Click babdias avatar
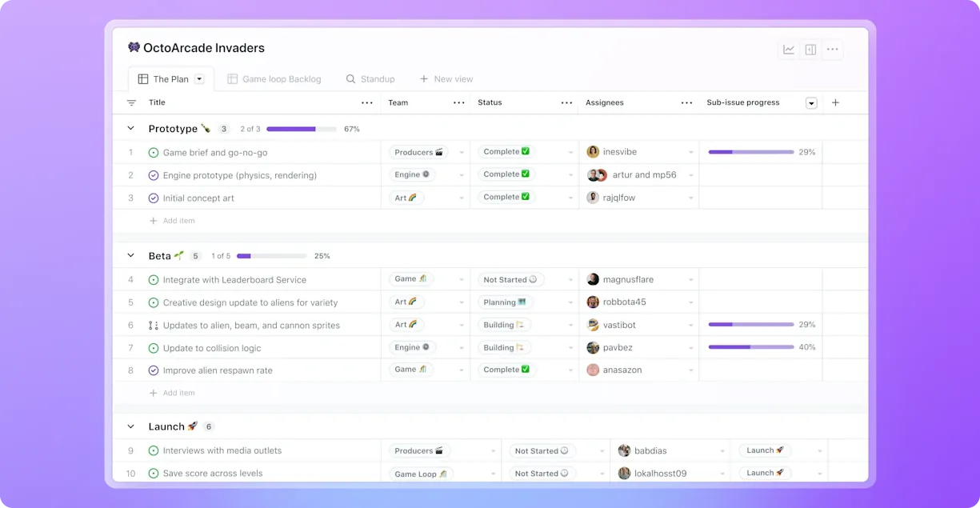The width and height of the screenshot is (980, 508). 624,450
